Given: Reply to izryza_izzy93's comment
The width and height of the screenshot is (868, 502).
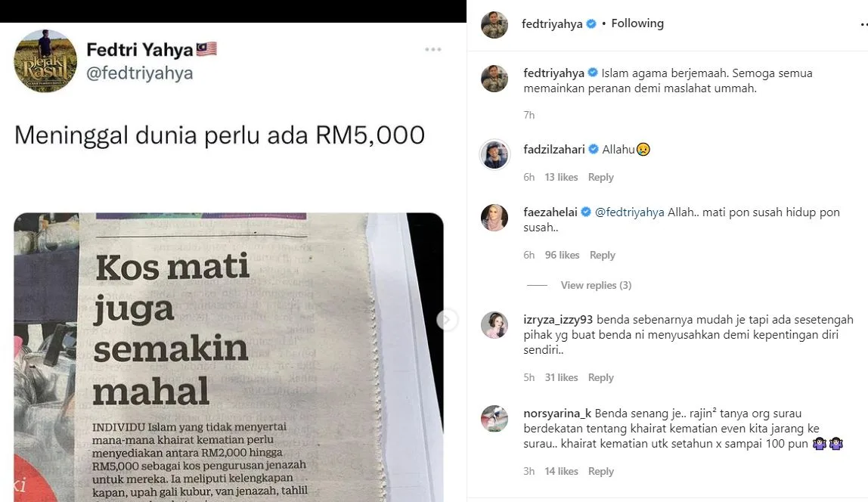Looking at the screenshot, I should click(600, 377).
